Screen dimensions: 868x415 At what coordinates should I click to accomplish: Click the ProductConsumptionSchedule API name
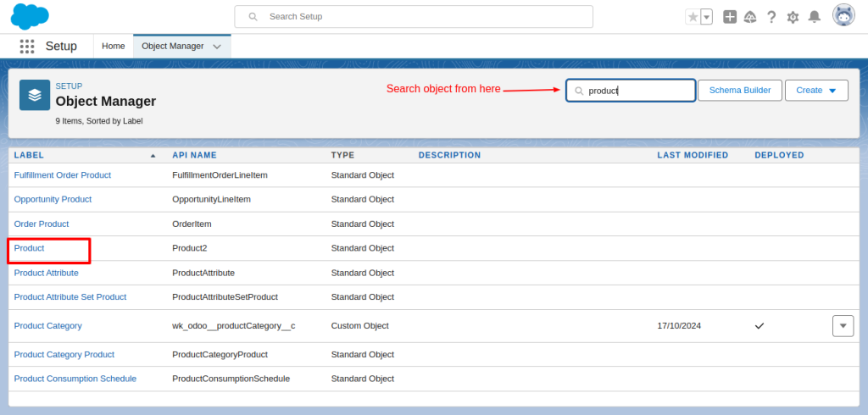coord(231,379)
